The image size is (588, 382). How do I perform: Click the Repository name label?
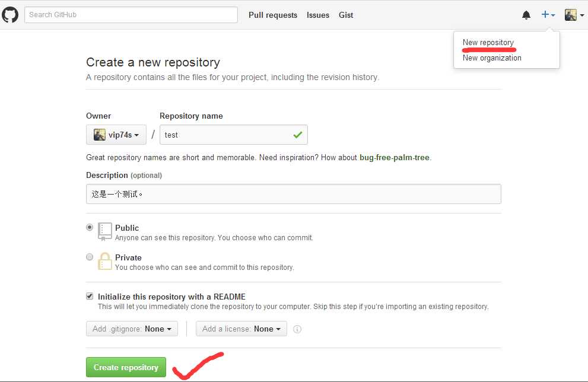point(191,116)
